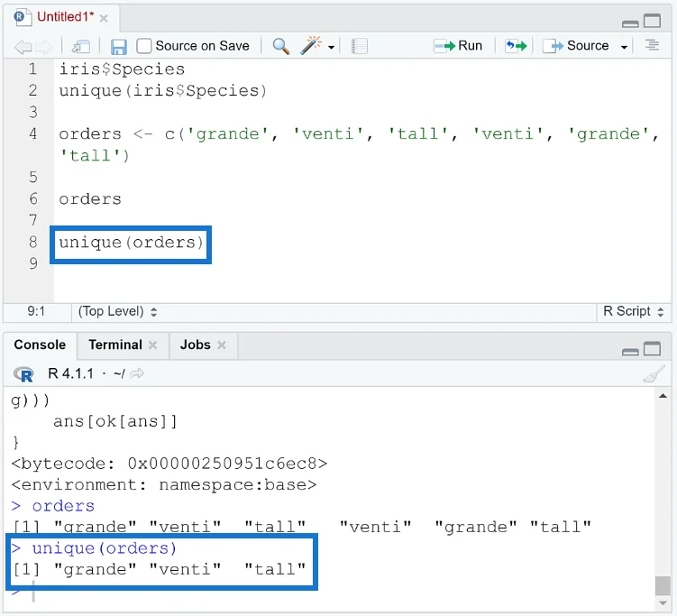The image size is (677, 616).
Task: Show in new window icon
Action: click(81, 46)
